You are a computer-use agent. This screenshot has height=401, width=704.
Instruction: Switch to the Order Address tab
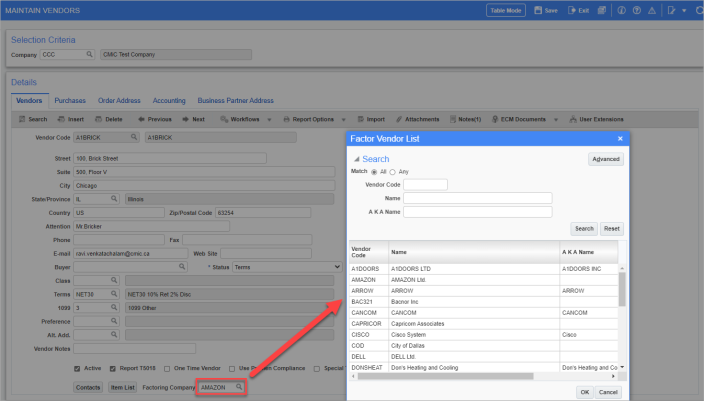click(119, 101)
